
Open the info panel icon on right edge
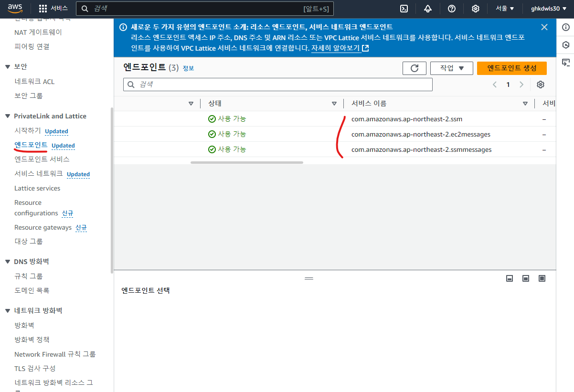[x=566, y=27]
